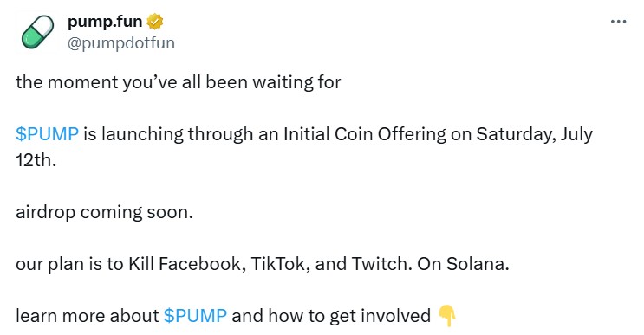Click the 'the moment you've all been waiting for' line
Viewport: 644px width, 335px height.
179,82
